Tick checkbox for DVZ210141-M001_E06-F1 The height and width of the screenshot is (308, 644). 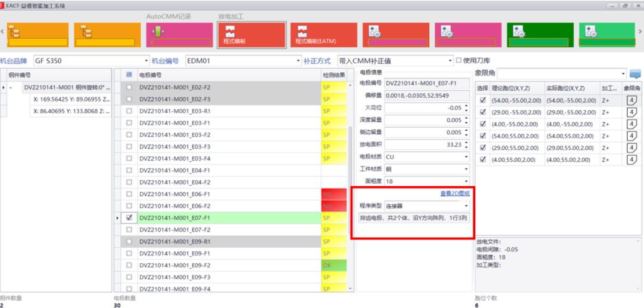pos(129,194)
